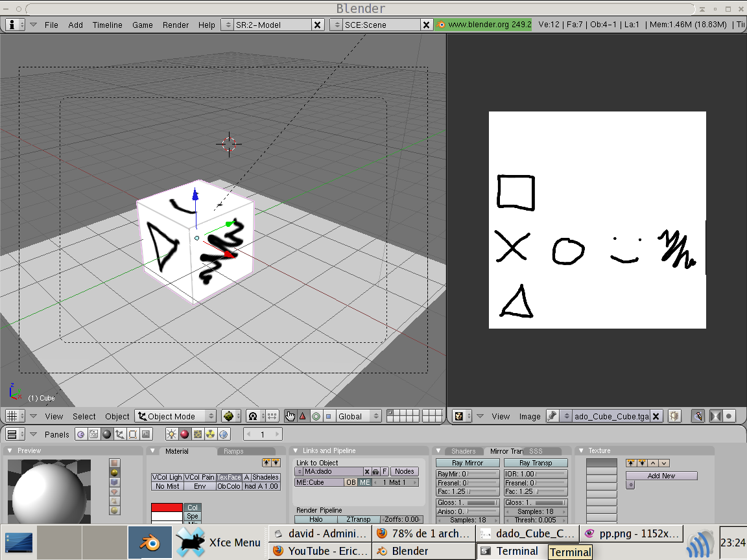This screenshot has width=747, height=560.
Task: Open World buttons globe icon
Action: click(x=223, y=434)
